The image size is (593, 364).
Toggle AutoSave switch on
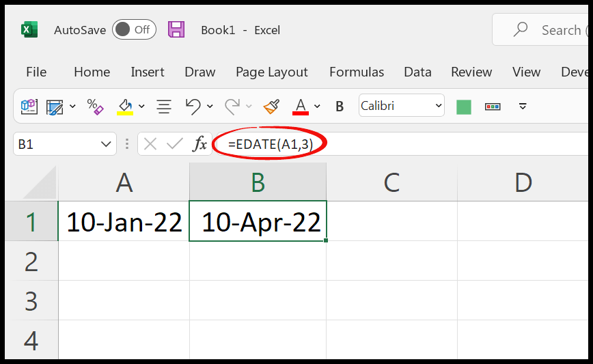pyautogui.click(x=135, y=29)
